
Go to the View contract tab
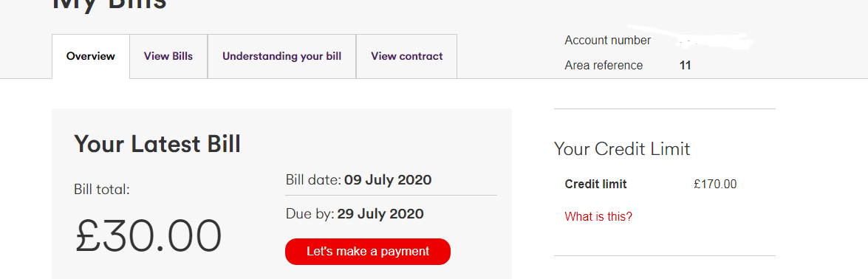407,56
